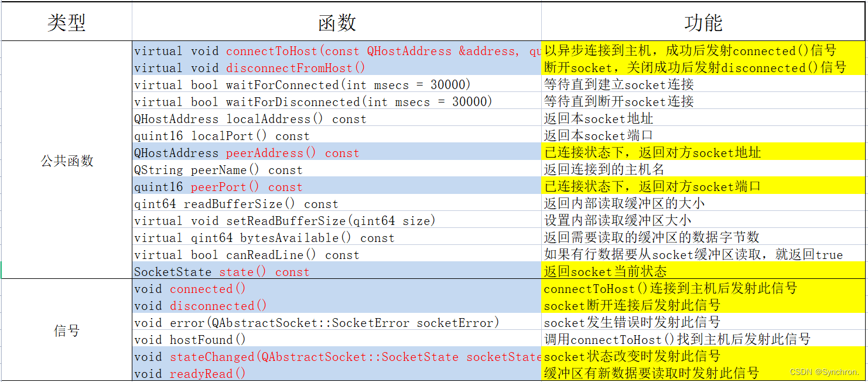Click the canReadLine() const function cell

[246, 254]
